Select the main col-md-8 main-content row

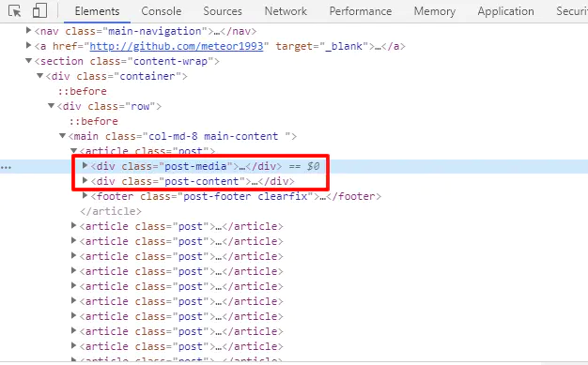[182, 136]
